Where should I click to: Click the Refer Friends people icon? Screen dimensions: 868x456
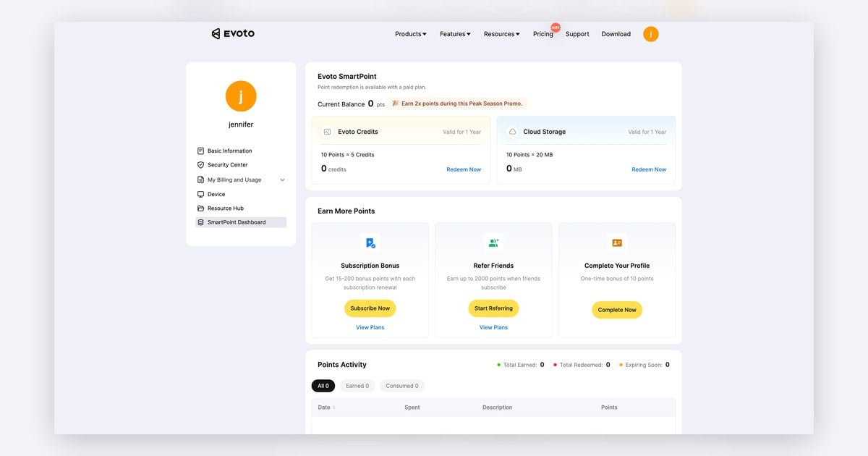[493, 243]
